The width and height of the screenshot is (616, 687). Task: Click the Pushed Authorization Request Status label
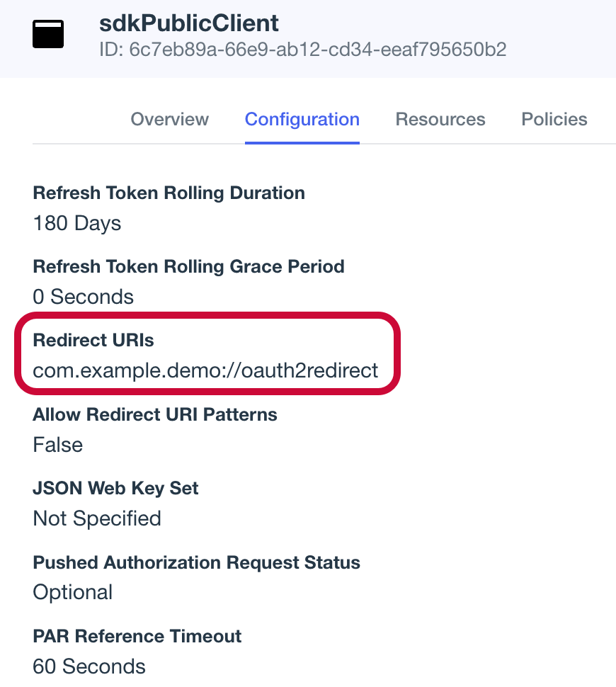196,562
